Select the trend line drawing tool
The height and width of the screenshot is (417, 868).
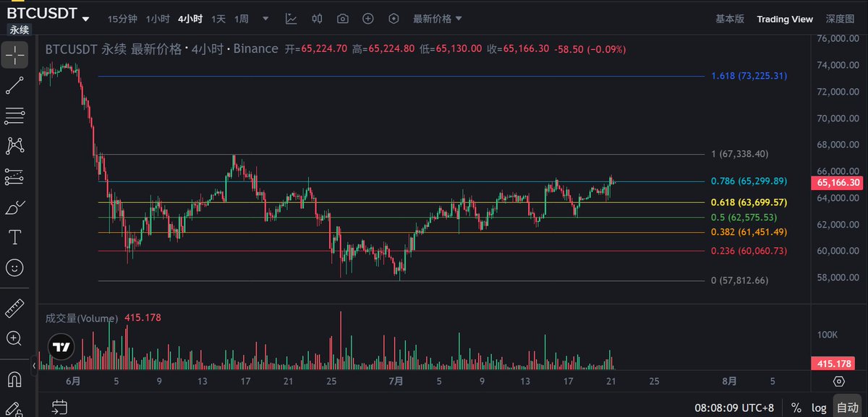[x=14, y=85]
